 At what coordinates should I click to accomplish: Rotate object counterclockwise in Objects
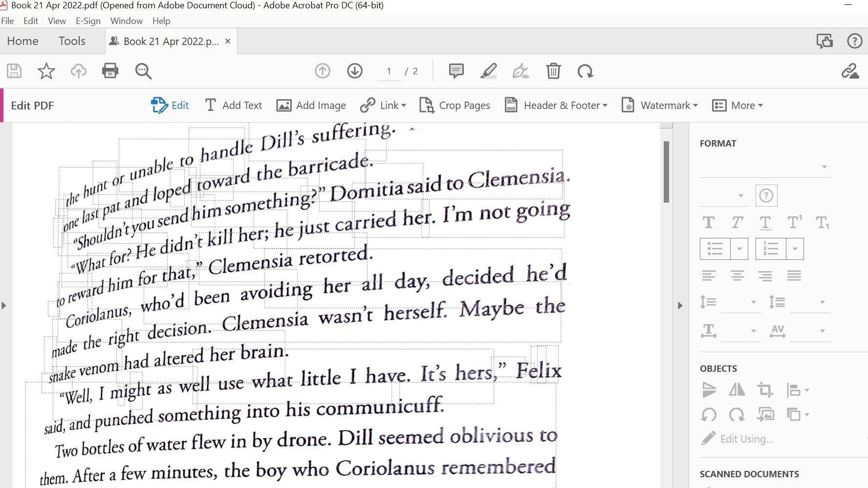coord(709,415)
